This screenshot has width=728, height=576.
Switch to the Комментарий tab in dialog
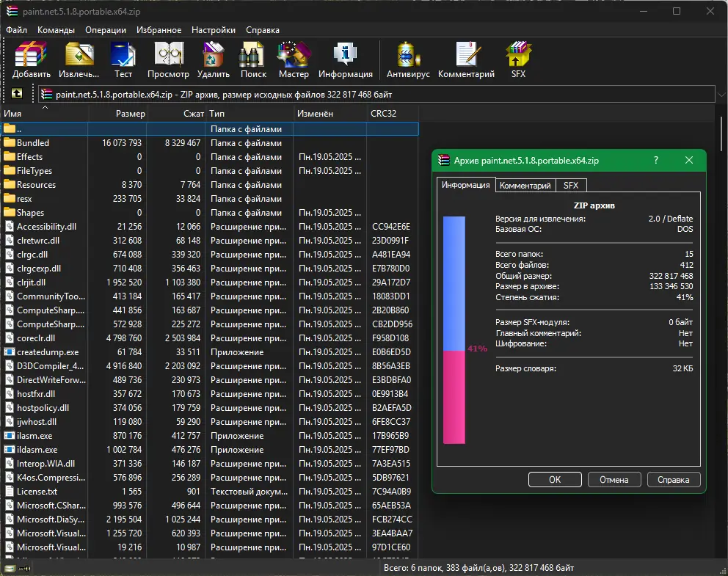click(x=525, y=186)
